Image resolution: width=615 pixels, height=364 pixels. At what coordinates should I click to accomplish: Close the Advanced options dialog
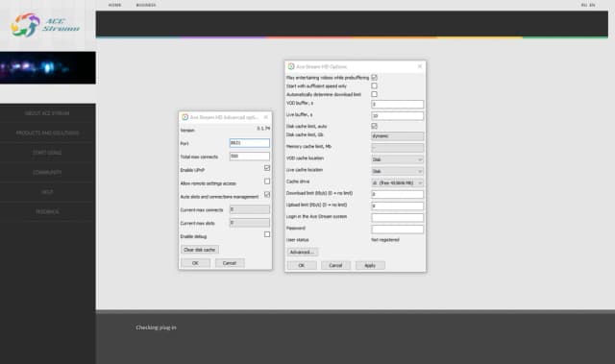click(x=266, y=117)
